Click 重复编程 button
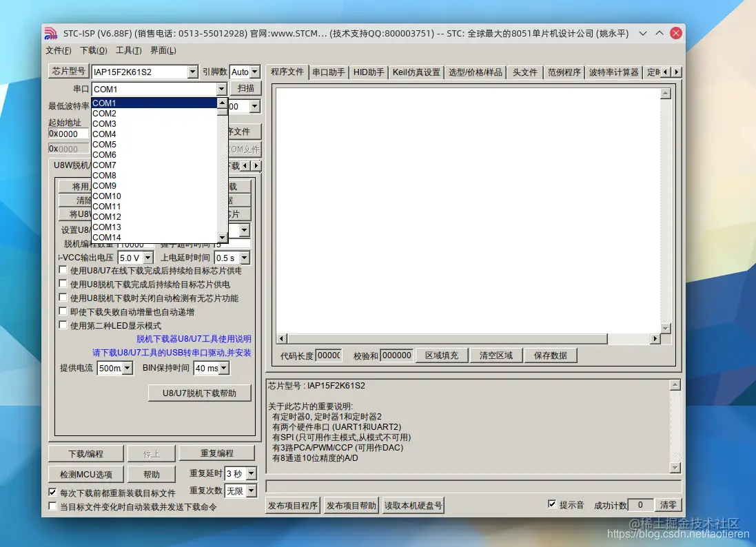Screen dimensions: 756x547 (x=217, y=453)
